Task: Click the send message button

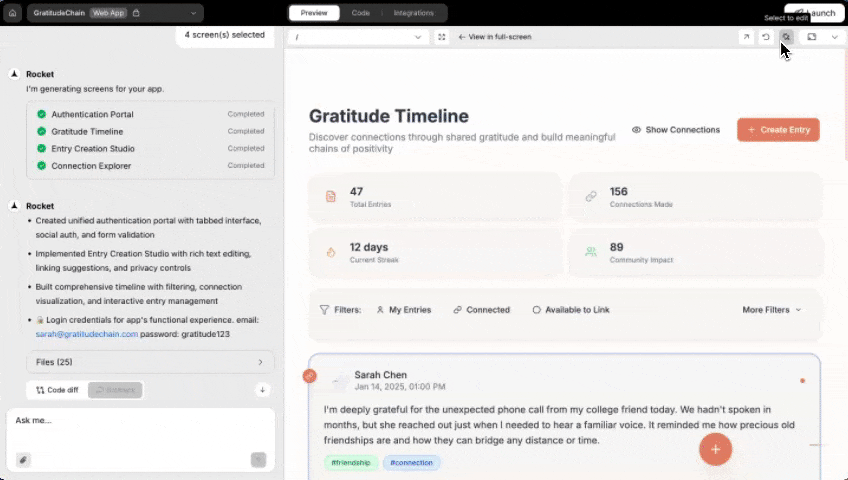Action: [259, 460]
